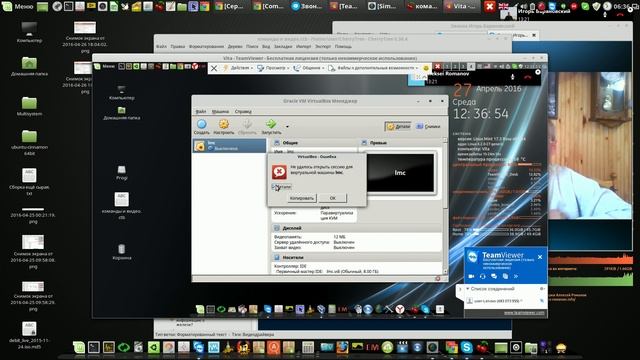
Task: Open the Машина menu in VirtualBox
Action: point(220,111)
